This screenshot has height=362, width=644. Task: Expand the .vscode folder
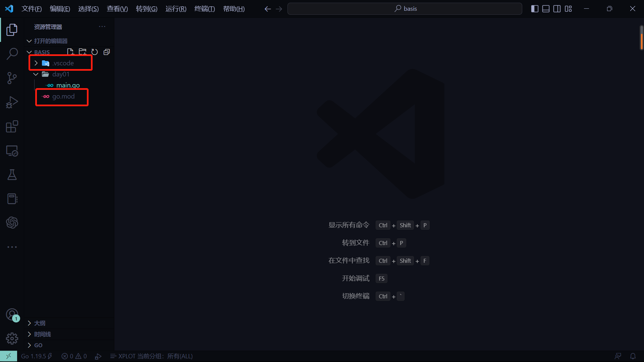point(69,63)
